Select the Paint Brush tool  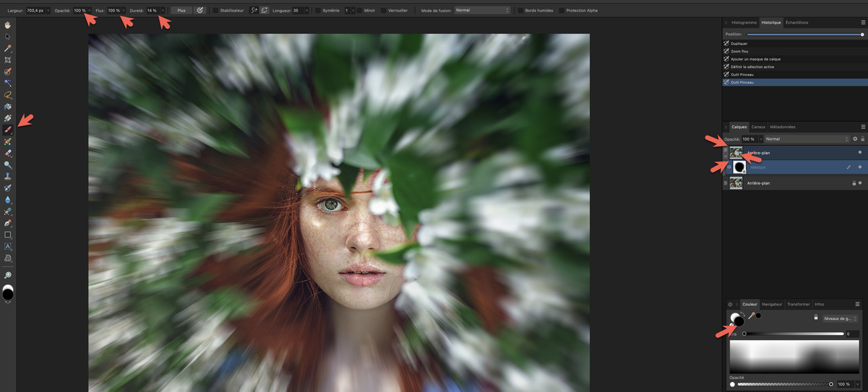click(8, 130)
